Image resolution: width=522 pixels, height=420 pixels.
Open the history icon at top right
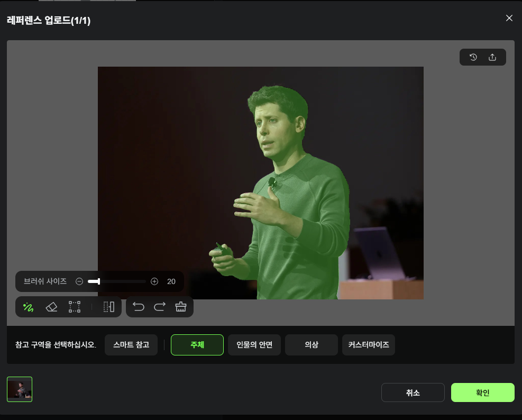[x=473, y=57]
